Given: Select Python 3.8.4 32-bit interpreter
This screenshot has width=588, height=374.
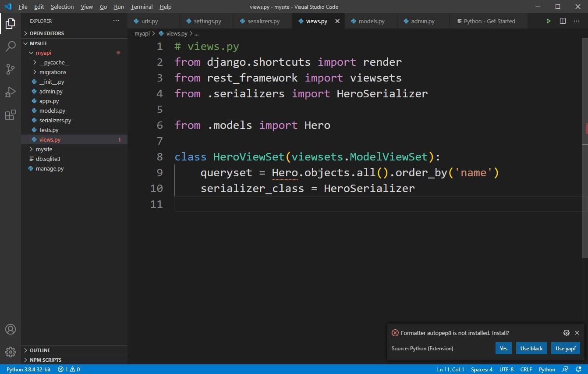Looking at the screenshot, I should [28, 369].
